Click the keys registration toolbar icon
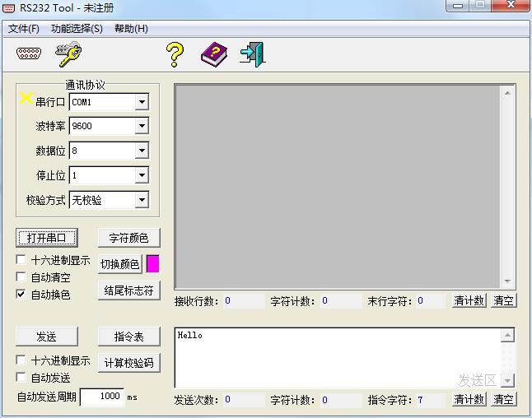This screenshot has width=532, height=418. [68, 54]
